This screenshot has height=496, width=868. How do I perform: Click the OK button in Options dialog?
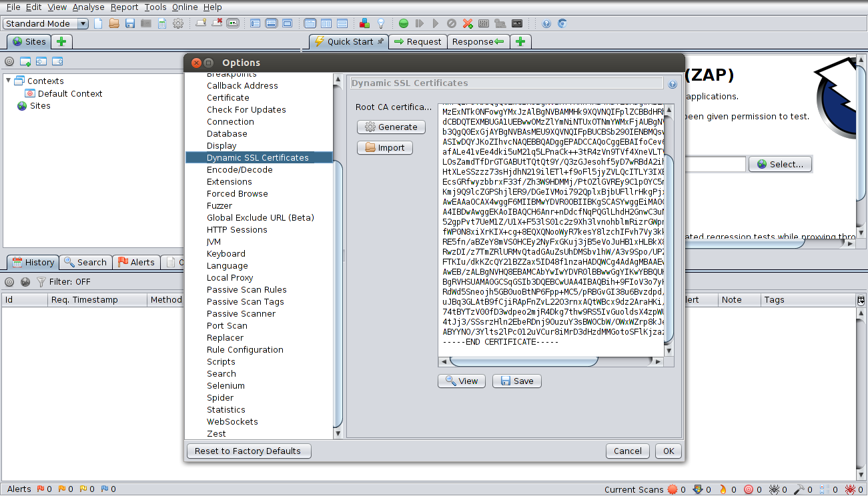click(x=669, y=451)
